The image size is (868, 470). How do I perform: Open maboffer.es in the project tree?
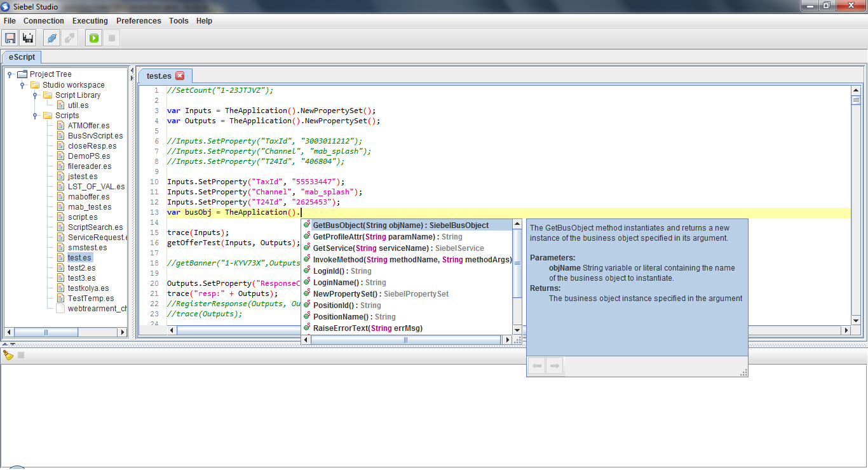click(x=89, y=196)
